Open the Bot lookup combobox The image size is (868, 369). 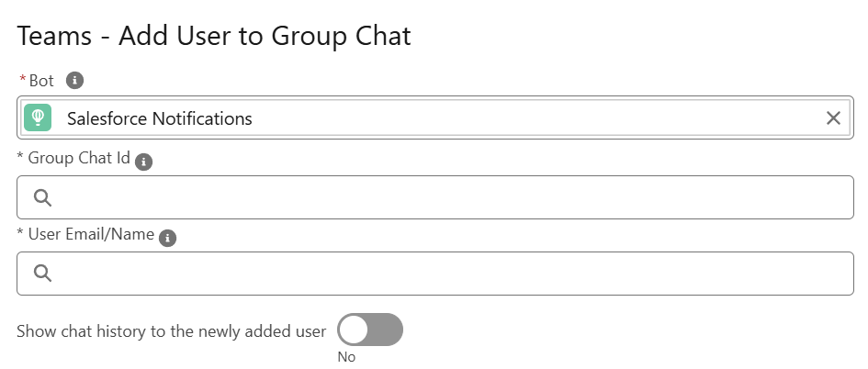435,117
